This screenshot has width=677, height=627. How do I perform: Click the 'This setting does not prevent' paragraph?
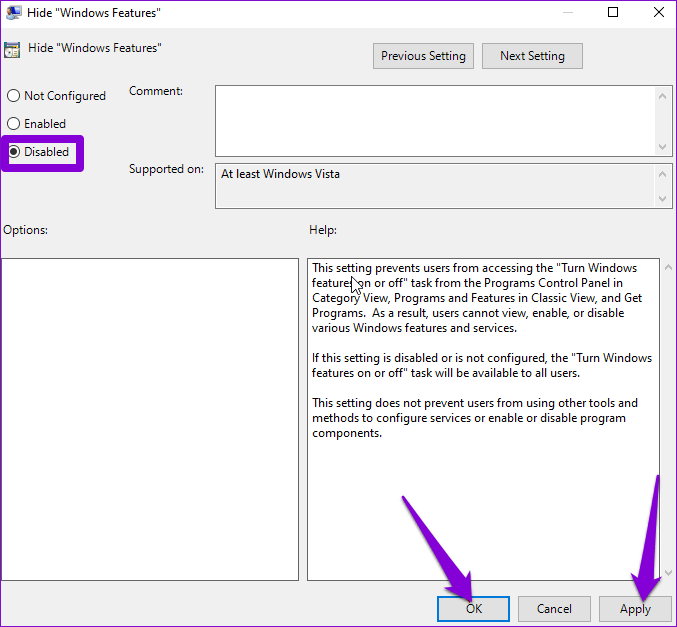[475, 418]
